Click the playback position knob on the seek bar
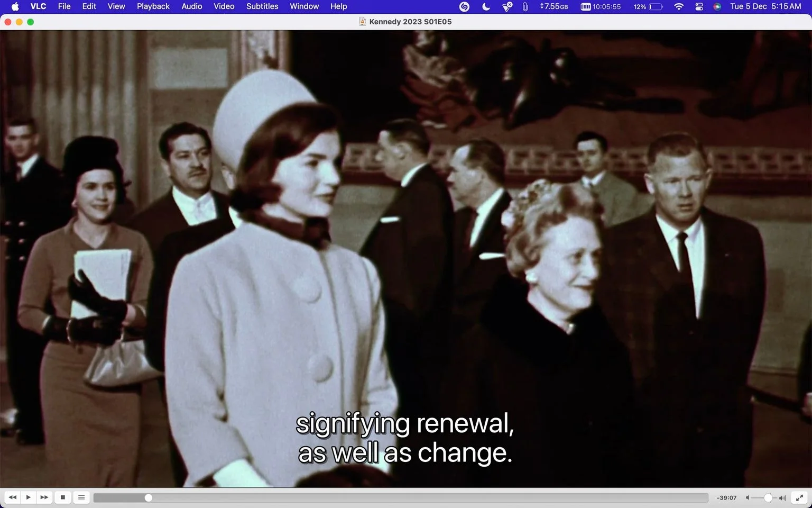The image size is (812, 508). [149, 498]
